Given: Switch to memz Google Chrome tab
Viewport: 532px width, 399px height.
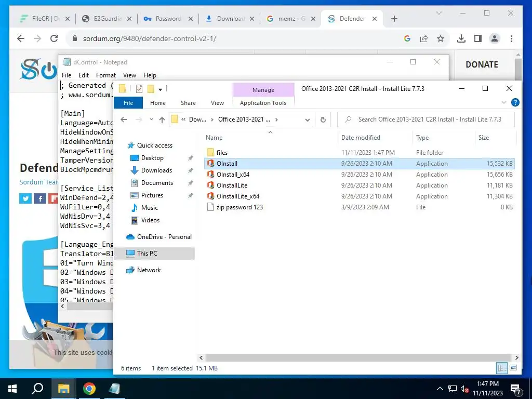Looking at the screenshot, I should pos(291,19).
